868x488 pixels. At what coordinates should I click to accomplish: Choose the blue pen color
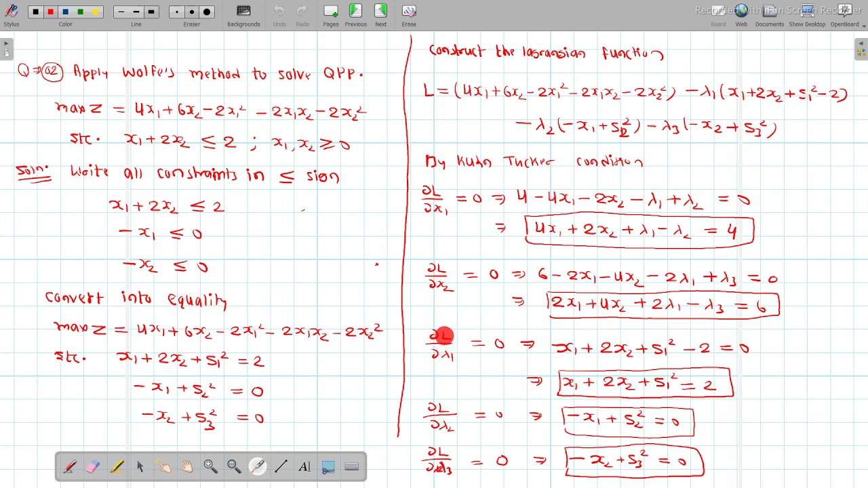pyautogui.click(x=65, y=12)
